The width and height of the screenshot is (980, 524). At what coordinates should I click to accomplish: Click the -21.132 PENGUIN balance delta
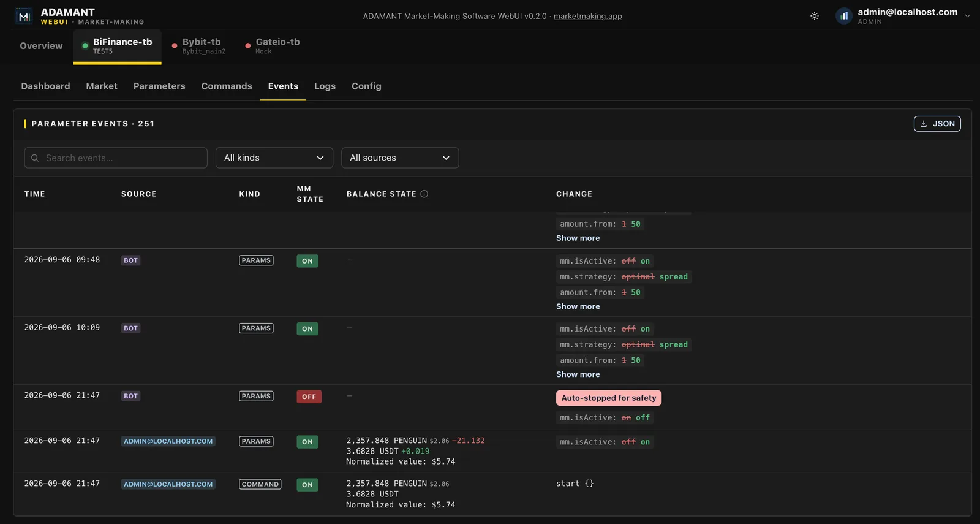469,441
